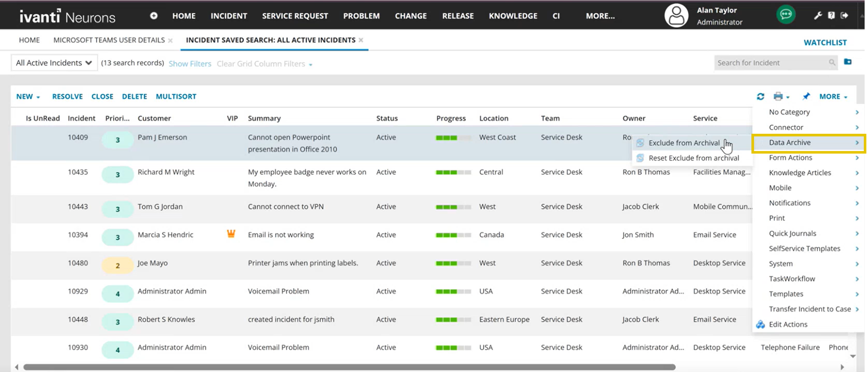
Task: Click progress bar for incident 10435
Action: (x=453, y=172)
